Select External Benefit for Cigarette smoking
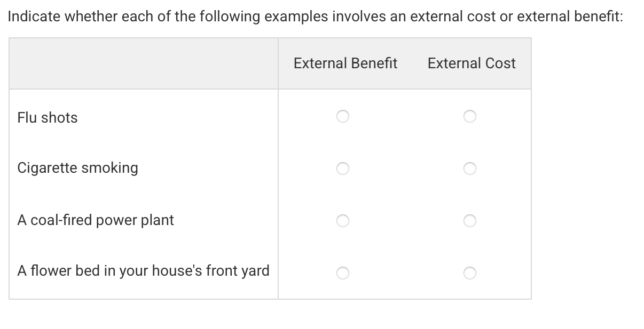644x329 pixels. 343,168
